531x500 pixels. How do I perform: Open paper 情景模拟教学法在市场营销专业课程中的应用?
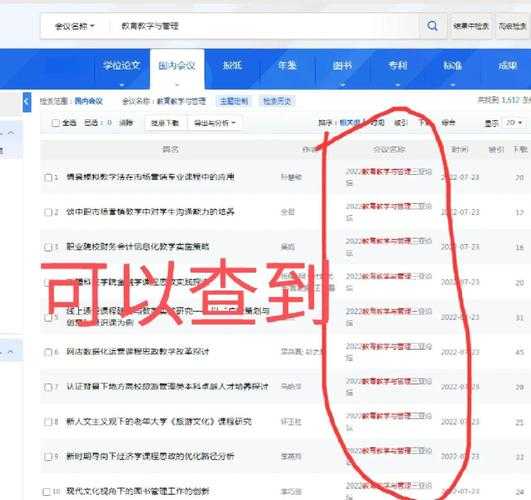[x=150, y=177]
